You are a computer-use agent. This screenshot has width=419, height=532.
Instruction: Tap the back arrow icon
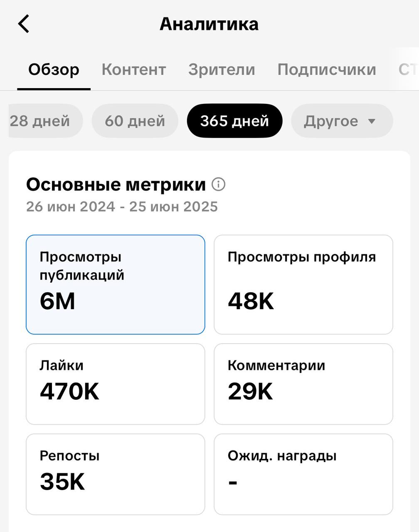[x=24, y=24]
